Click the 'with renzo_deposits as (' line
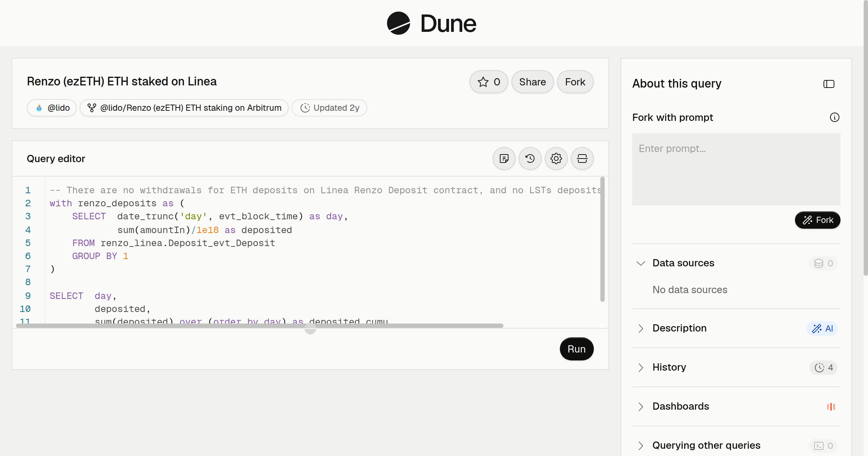The height and width of the screenshot is (456, 868). (x=117, y=203)
